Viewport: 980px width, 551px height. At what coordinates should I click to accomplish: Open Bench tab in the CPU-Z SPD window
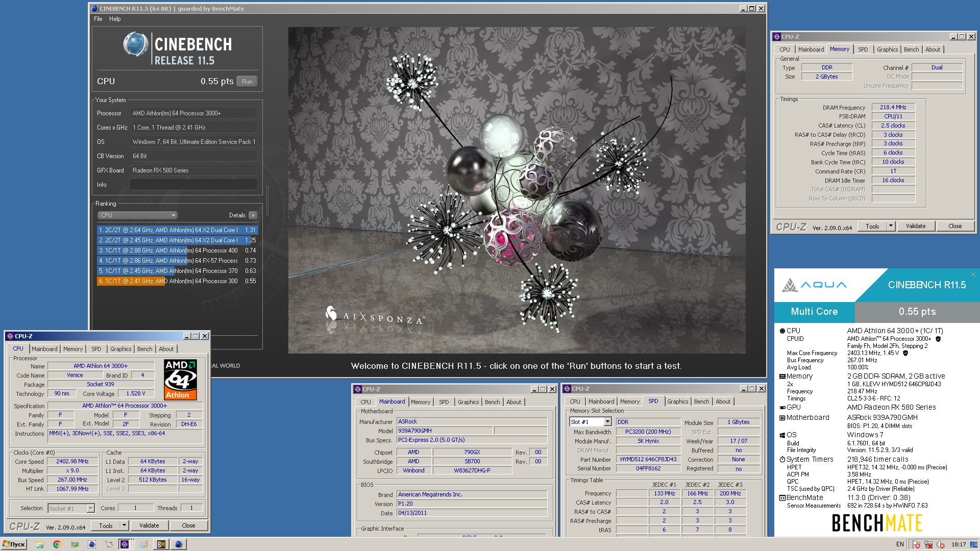[702, 402]
